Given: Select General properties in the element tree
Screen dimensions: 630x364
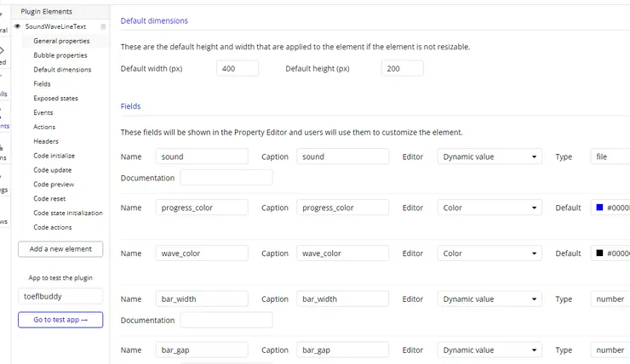Looking at the screenshot, I should click(x=61, y=41).
